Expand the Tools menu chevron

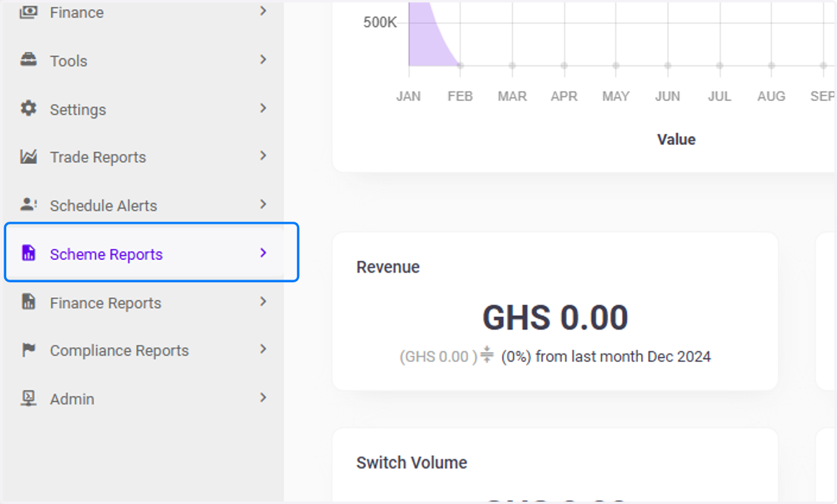coord(263,60)
